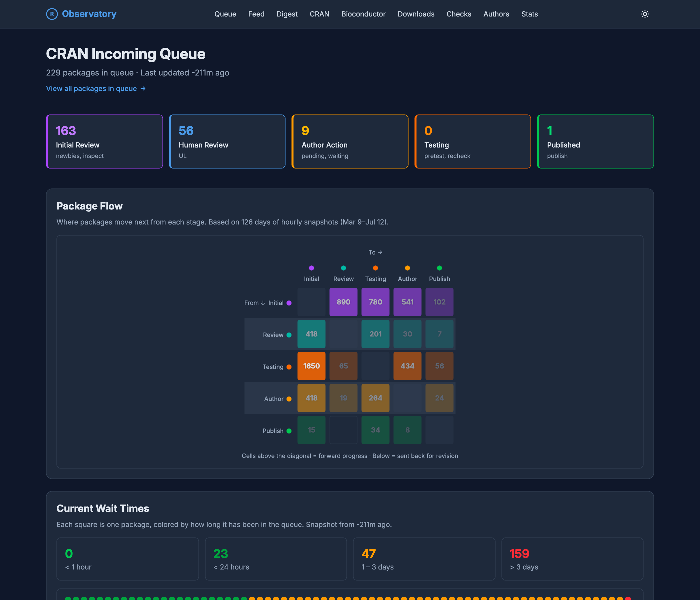Click the Publish column header label
The width and height of the screenshot is (700, 600).
pos(439,279)
